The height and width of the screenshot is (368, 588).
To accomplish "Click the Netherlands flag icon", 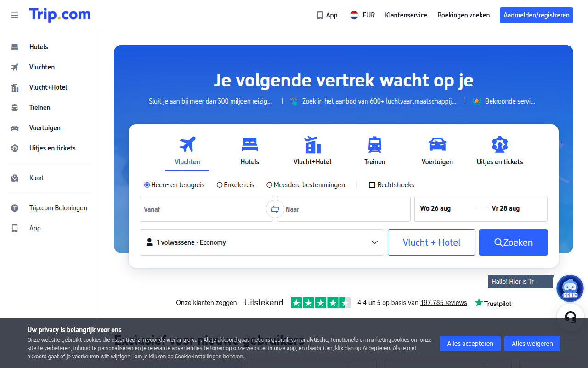I will [x=354, y=15].
